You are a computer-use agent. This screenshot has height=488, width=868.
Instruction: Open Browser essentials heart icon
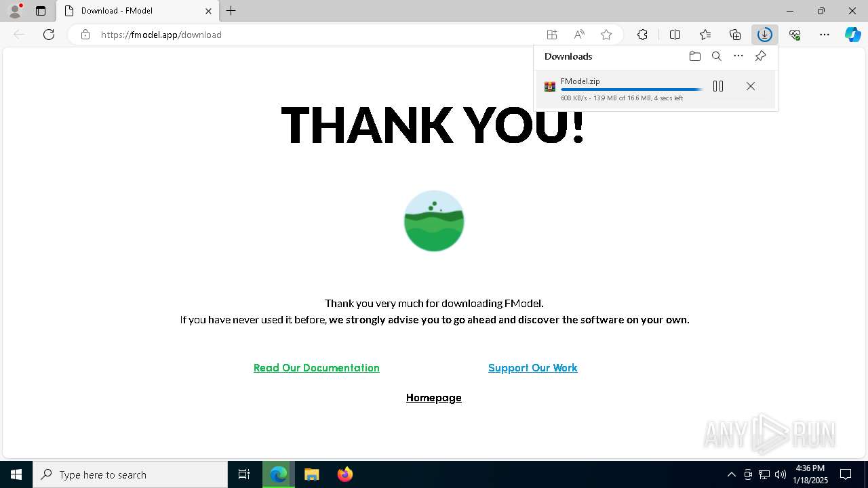click(795, 35)
